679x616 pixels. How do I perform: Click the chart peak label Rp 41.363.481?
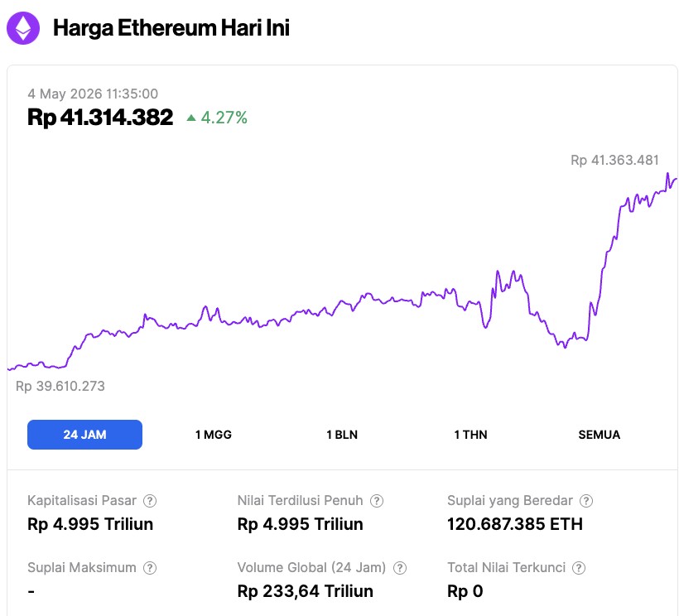tap(614, 160)
